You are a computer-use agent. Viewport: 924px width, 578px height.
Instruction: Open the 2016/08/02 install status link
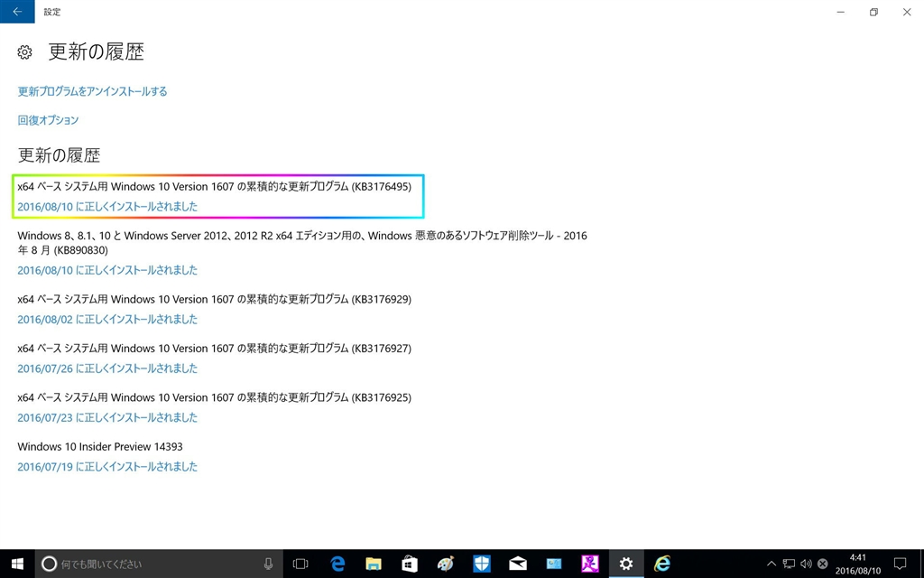pos(107,319)
